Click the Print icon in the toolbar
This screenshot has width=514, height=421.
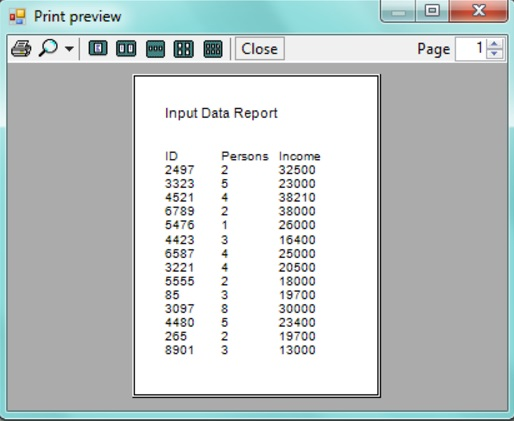[21, 49]
